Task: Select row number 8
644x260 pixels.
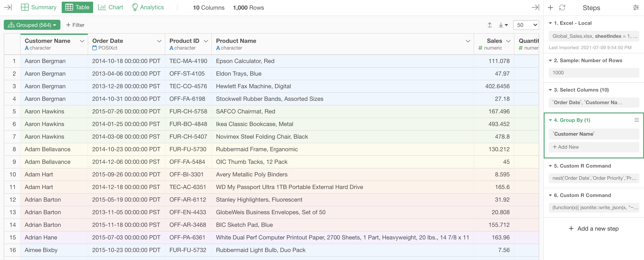Action: tap(12, 149)
